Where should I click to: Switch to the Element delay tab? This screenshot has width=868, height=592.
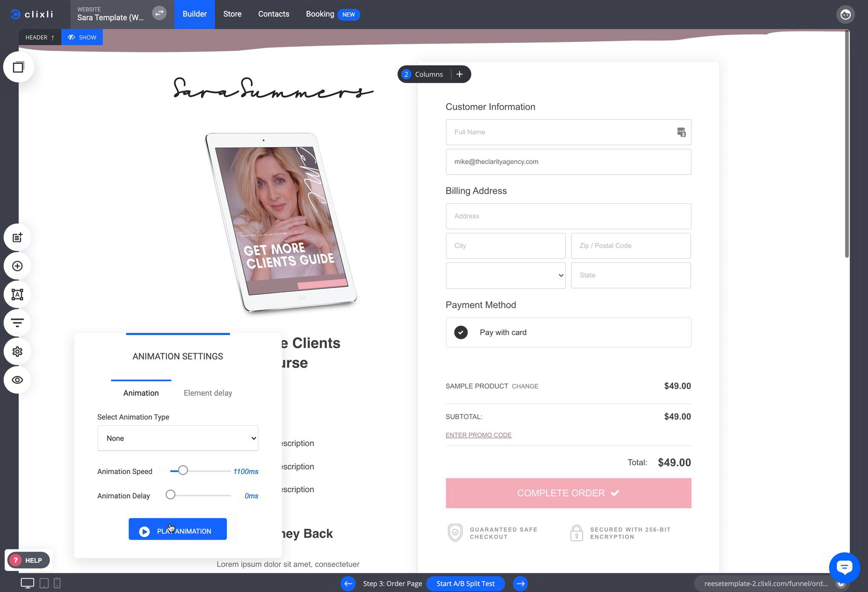click(x=208, y=393)
